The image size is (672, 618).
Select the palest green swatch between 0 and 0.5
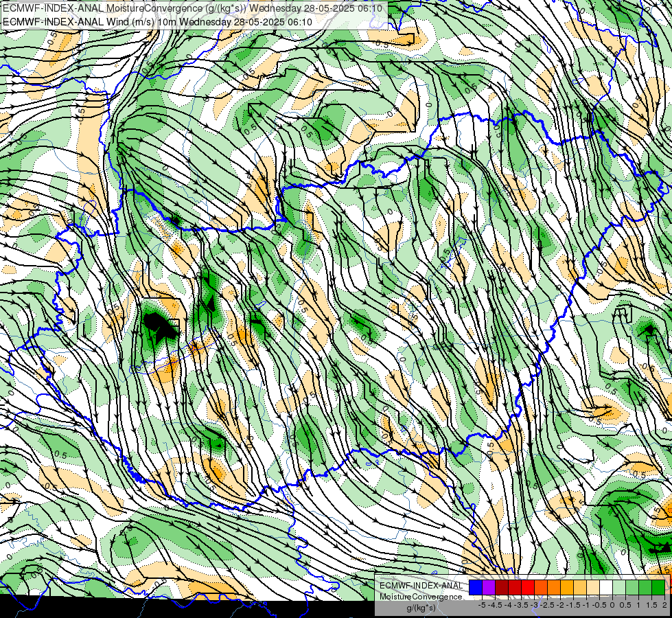(x=619, y=588)
